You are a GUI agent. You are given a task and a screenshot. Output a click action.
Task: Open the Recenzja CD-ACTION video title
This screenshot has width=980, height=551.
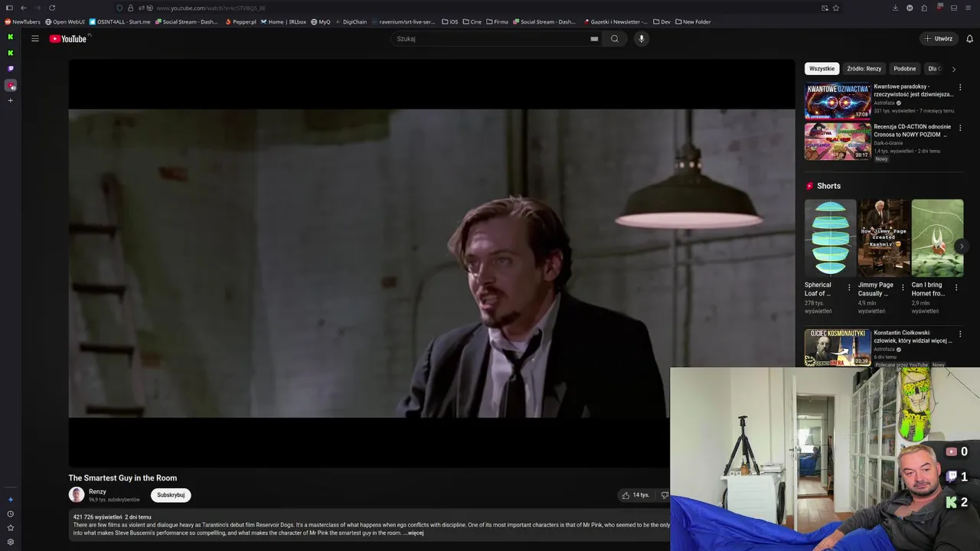pyautogui.click(x=913, y=131)
